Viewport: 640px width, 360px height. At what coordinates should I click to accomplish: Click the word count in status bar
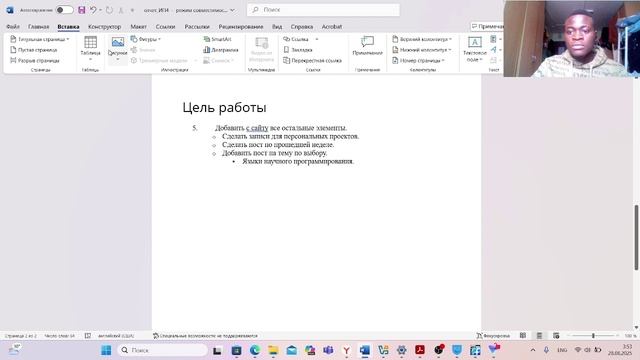60,336
